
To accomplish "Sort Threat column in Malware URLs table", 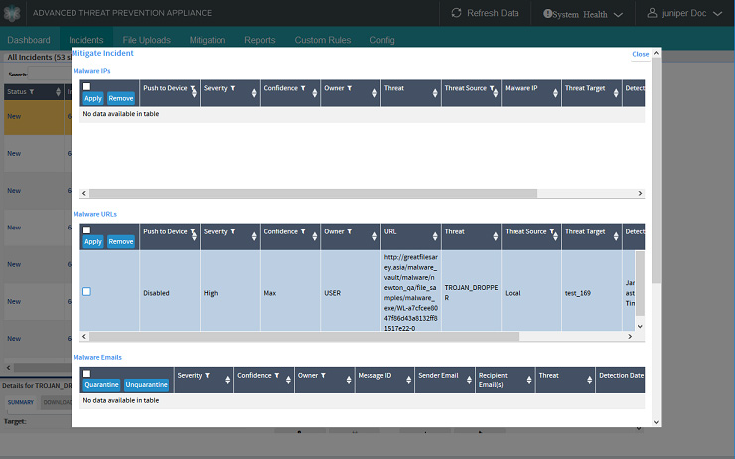I will point(495,236).
